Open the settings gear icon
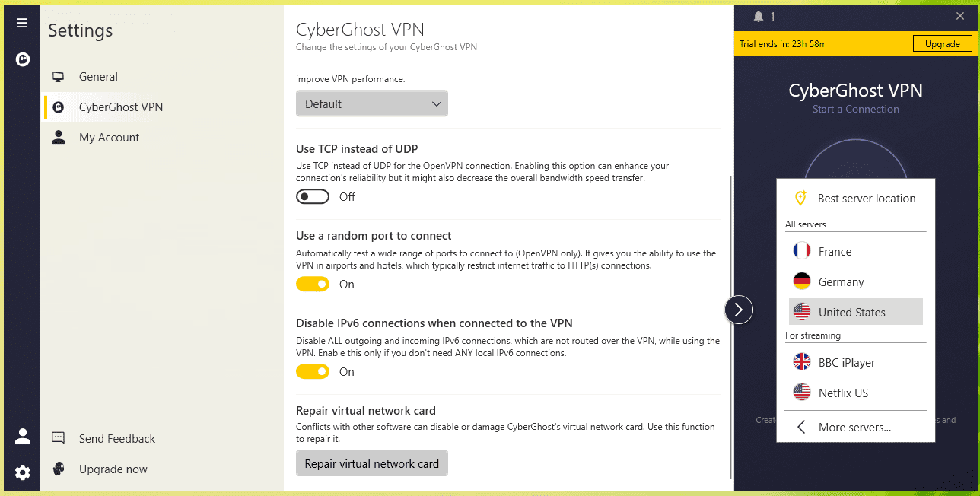The height and width of the screenshot is (496, 980). (x=23, y=472)
